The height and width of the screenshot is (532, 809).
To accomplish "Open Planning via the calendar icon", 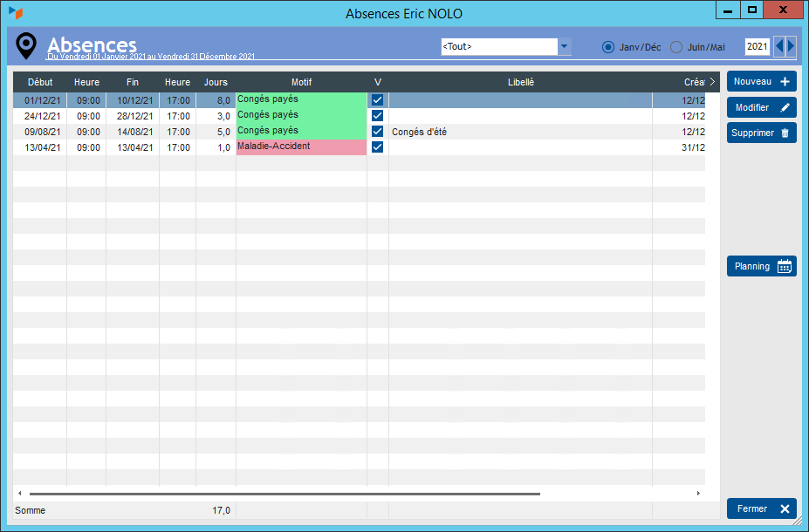I will pos(785,267).
